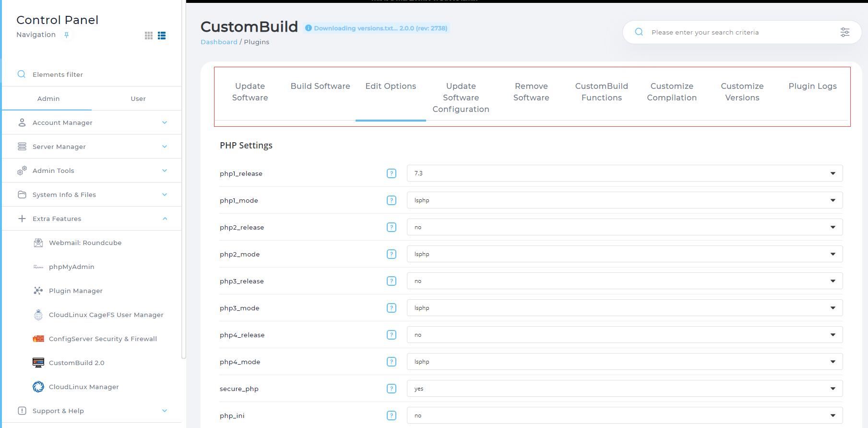Viewport: 868px width, 428px height.
Task: Expand System Info & Files chevron
Action: tap(165, 195)
